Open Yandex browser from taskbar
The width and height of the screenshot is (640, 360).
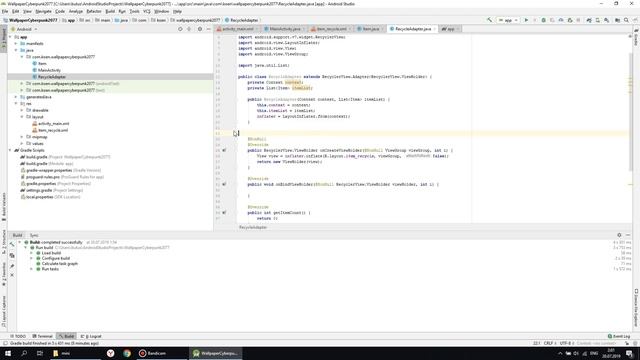[111, 353]
